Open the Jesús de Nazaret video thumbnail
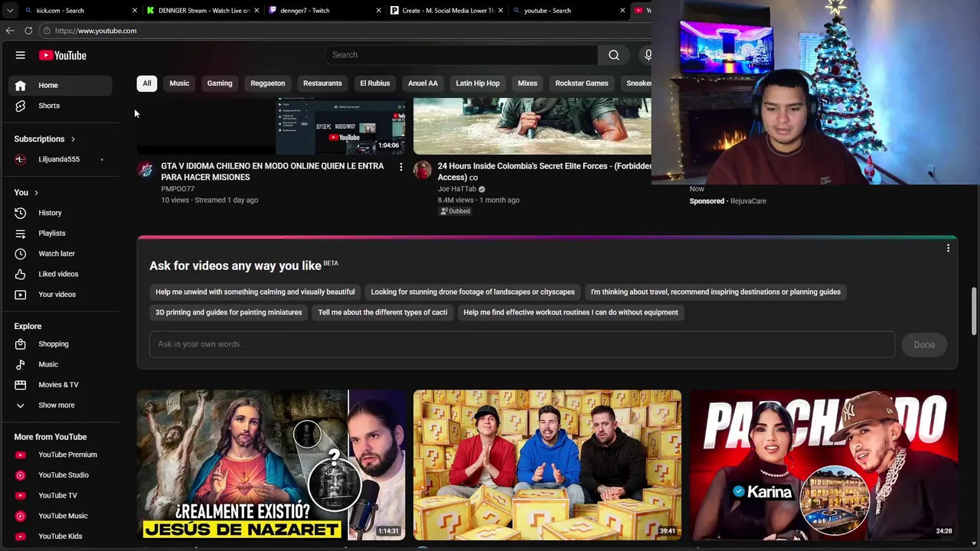 (271, 465)
